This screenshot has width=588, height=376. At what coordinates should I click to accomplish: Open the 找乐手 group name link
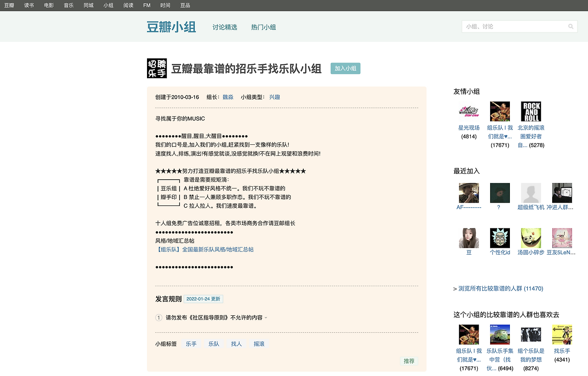tap(562, 351)
